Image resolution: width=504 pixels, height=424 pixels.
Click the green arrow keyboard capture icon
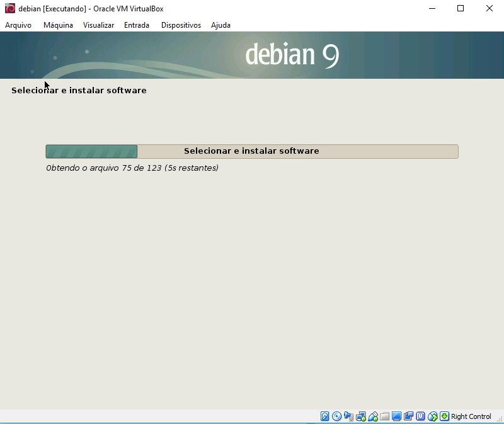444,416
